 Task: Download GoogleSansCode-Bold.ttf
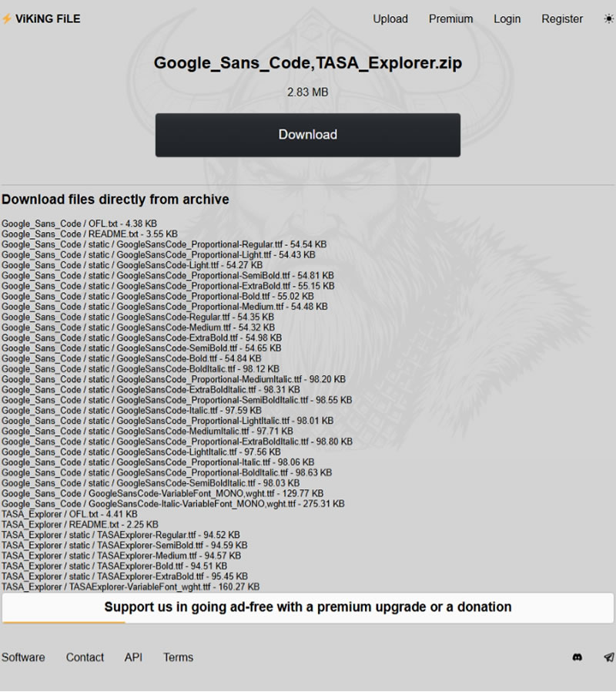tap(132, 358)
